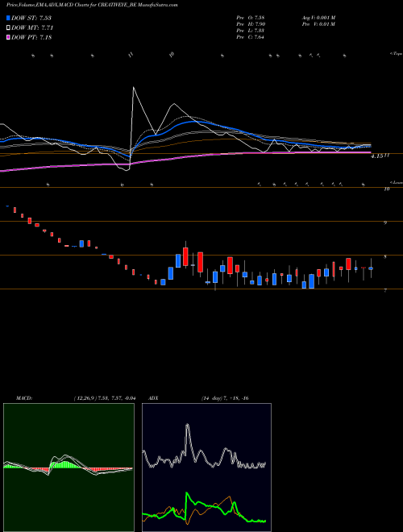
Task: Click the 'DOW MT: 7.71' label
Action: pos(32,28)
